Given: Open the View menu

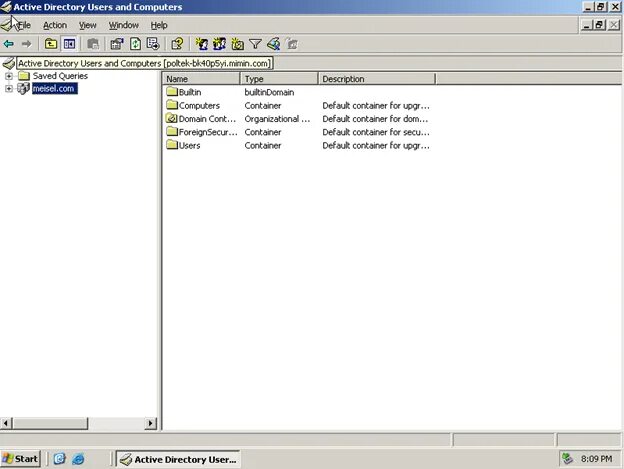Looking at the screenshot, I should click(x=88, y=25).
